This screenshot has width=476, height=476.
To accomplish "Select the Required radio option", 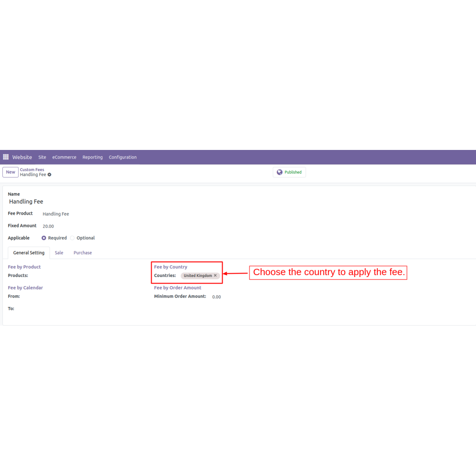I will tap(44, 238).
